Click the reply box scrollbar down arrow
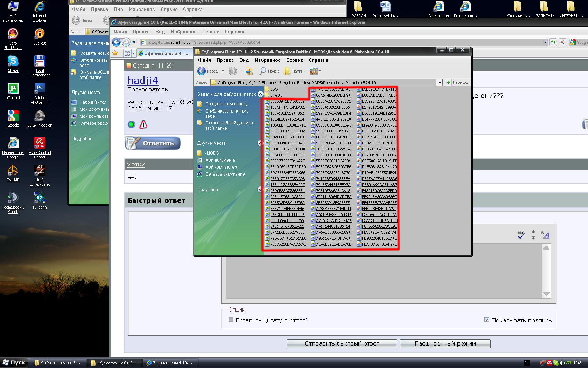Image resolution: width=588 pixels, height=368 pixels. 546,294
